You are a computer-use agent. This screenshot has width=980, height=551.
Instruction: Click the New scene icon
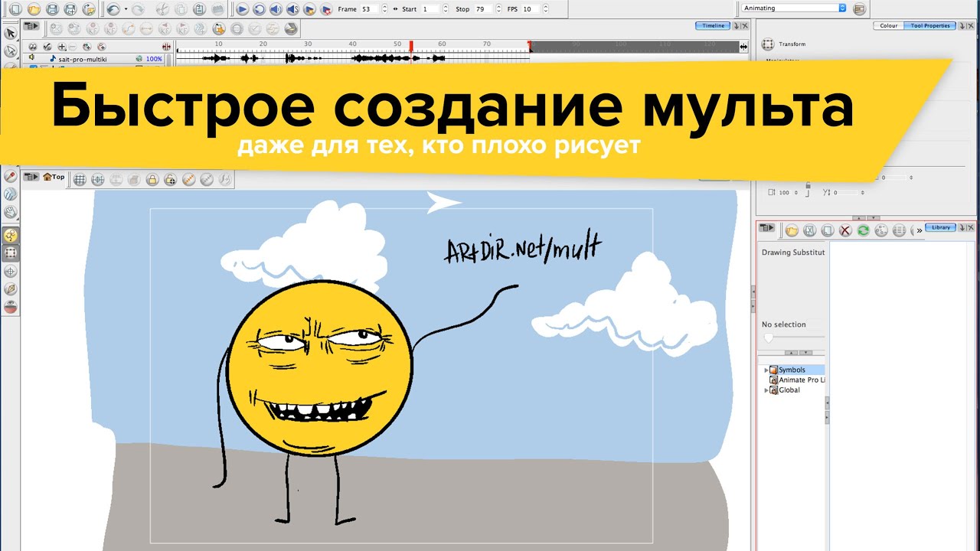[15, 9]
